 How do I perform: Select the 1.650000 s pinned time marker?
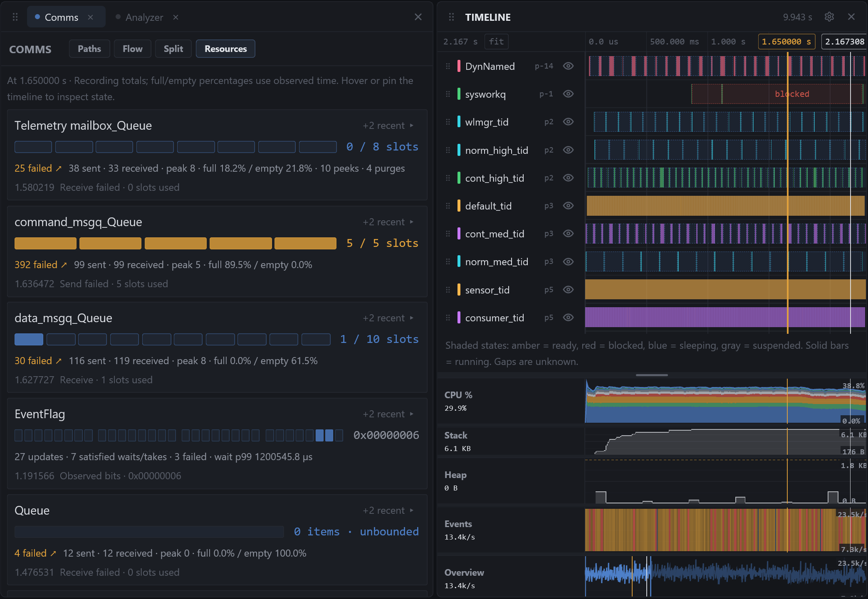[x=786, y=42]
